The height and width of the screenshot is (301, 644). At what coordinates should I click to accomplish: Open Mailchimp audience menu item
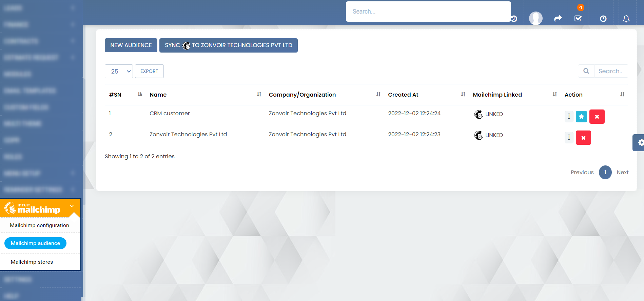click(35, 243)
